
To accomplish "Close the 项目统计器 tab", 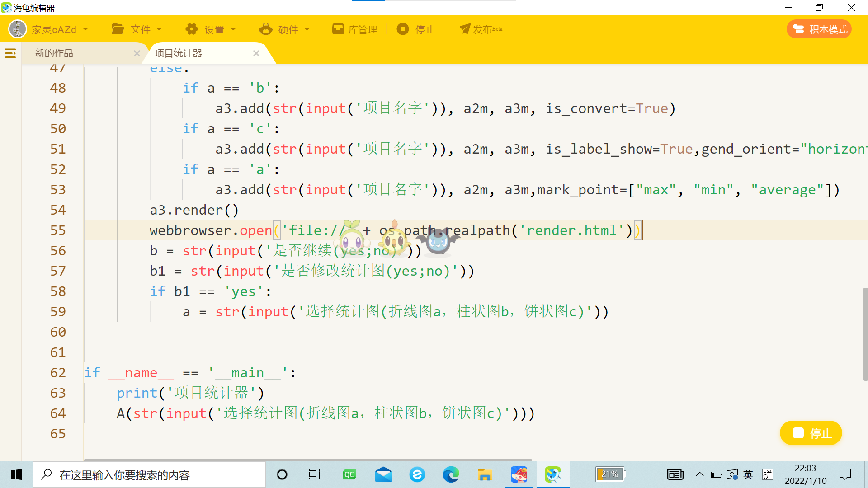I will tap(256, 53).
